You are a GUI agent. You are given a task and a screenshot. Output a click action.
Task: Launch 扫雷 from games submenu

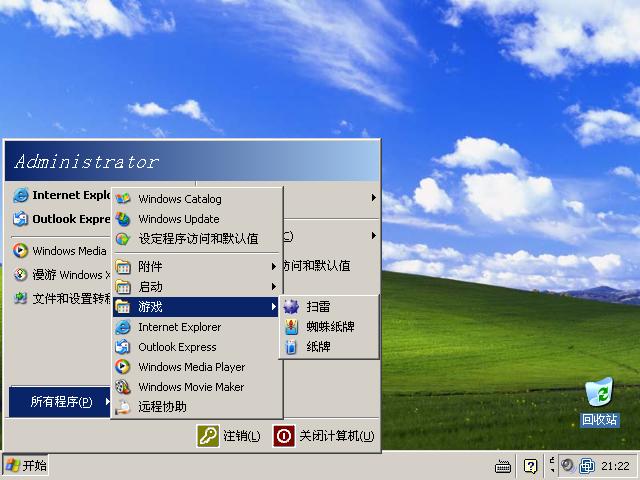[x=329, y=307]
